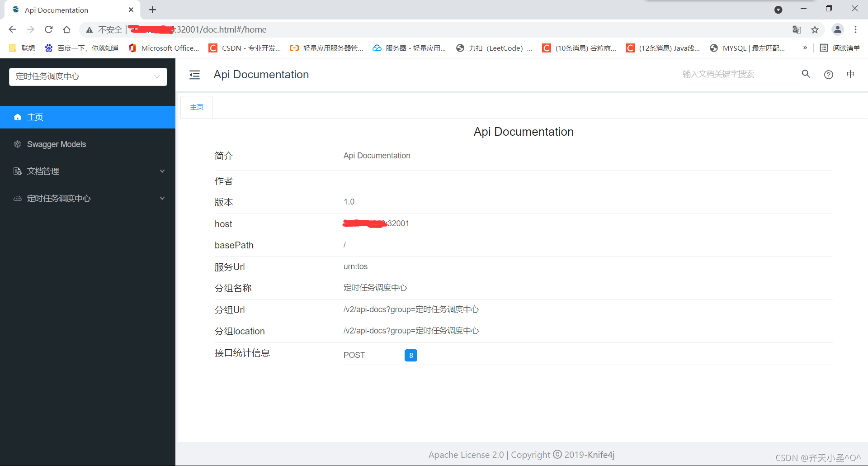Open the browser profile avatar
This screenshot has width=868, height=466.
tap(837, 29)
